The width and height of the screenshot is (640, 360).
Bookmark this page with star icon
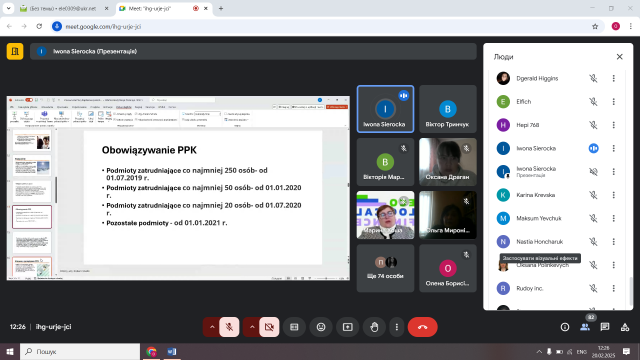(x=595, y=26)
